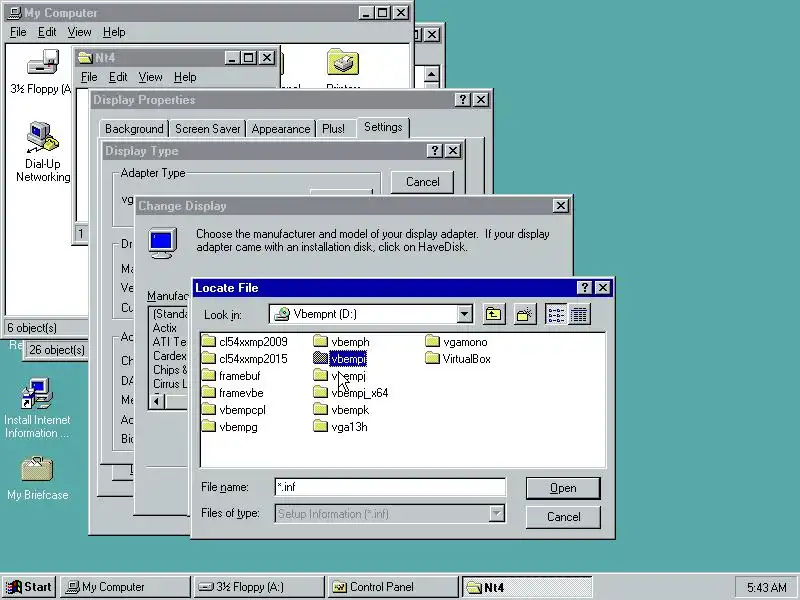Open the cl54xxmp2015 folder
The width and height of the screenshot is (800, 600).
(x=244, y=359)
